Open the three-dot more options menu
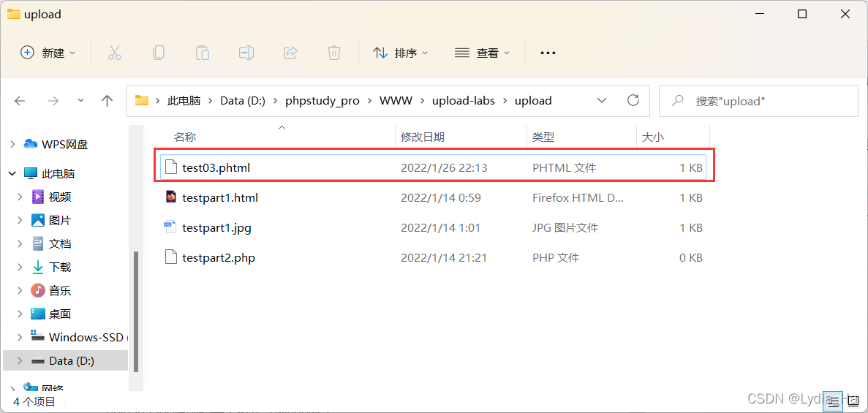 [548, 53]
